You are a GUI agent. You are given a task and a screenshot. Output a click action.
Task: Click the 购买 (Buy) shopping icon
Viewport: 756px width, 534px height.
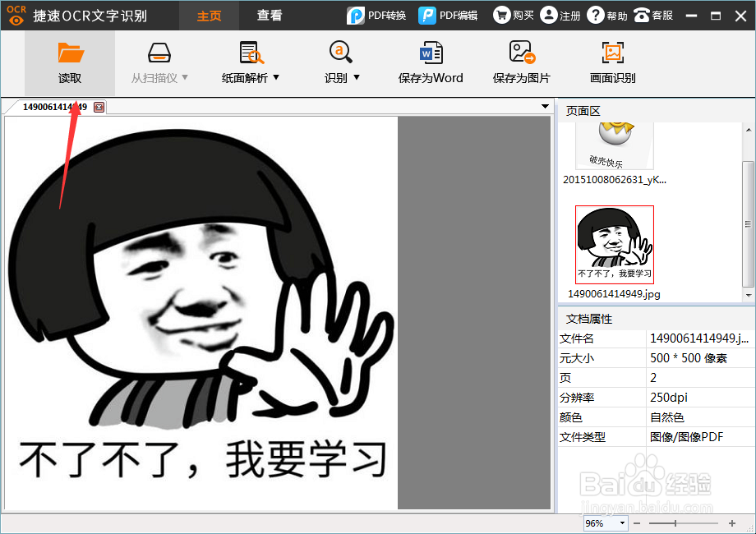pos(513,15)
